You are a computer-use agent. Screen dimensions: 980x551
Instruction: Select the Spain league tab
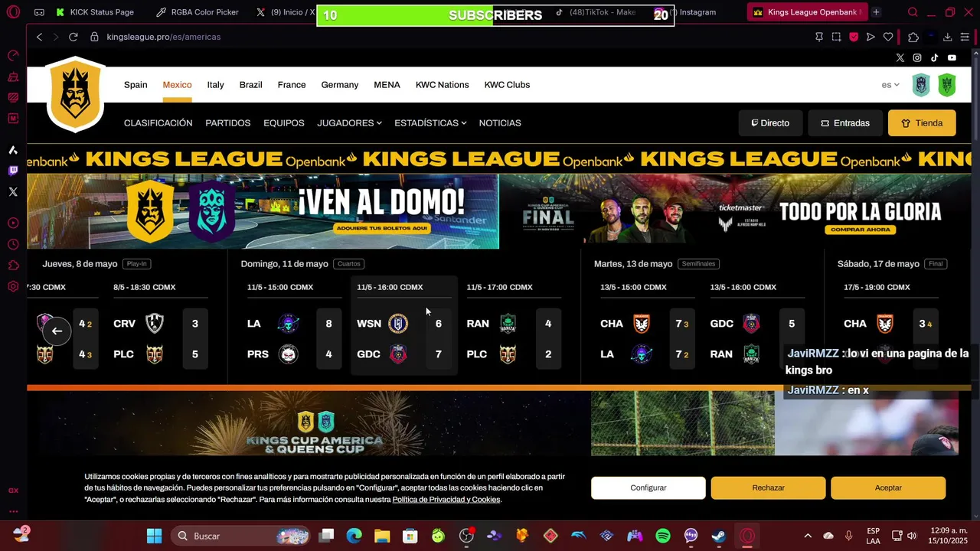pos(136,85)
